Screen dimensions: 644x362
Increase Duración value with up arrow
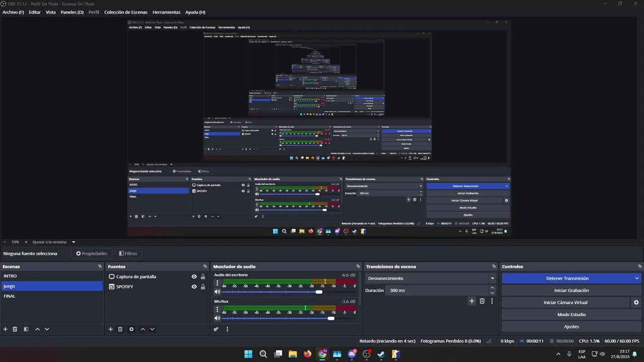click(x=492, y=288)
